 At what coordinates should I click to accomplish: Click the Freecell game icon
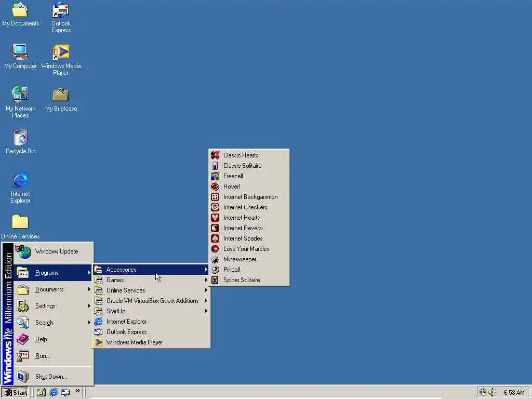[215, 176]
